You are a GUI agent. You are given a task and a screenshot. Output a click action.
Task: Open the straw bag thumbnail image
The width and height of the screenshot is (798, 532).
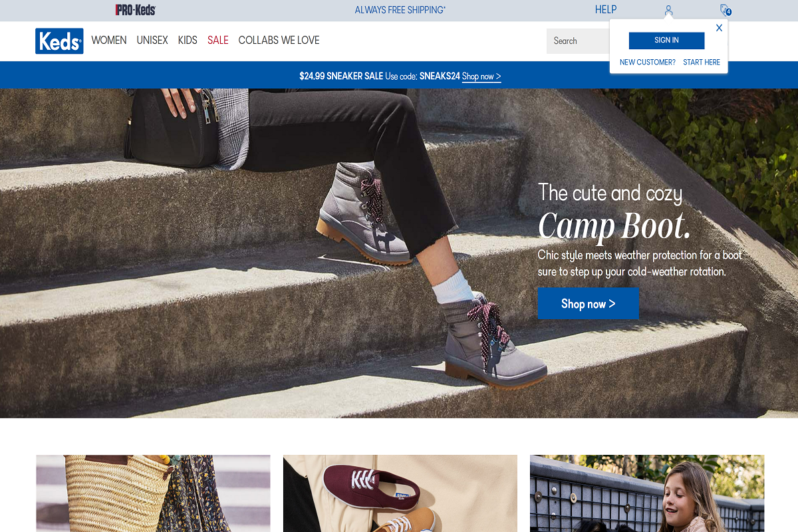pyautogui.click(x=153, y=493)
